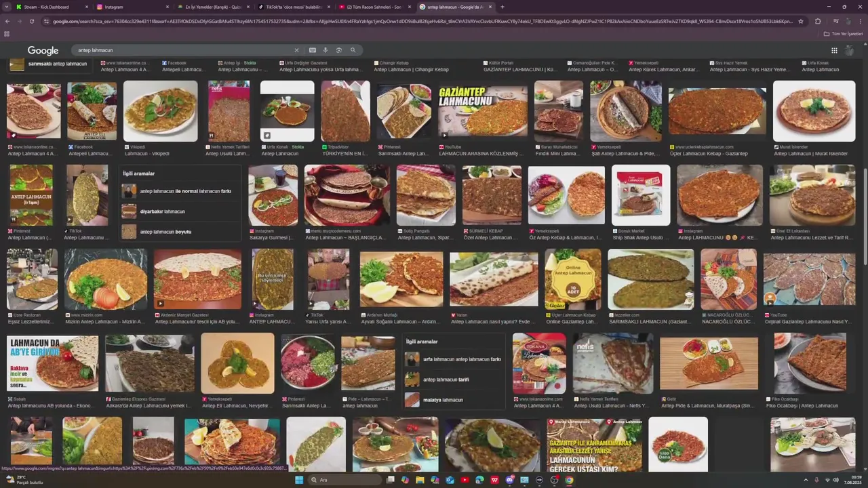This screenshot has height=488, width=868.
Task: Open related search malatya lahmacun
Action: coord(454,400)
